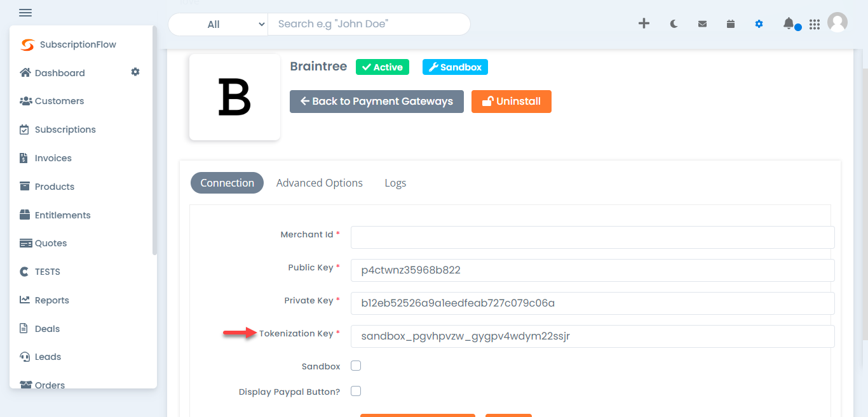Click the Private Key input field

(592, 303)
